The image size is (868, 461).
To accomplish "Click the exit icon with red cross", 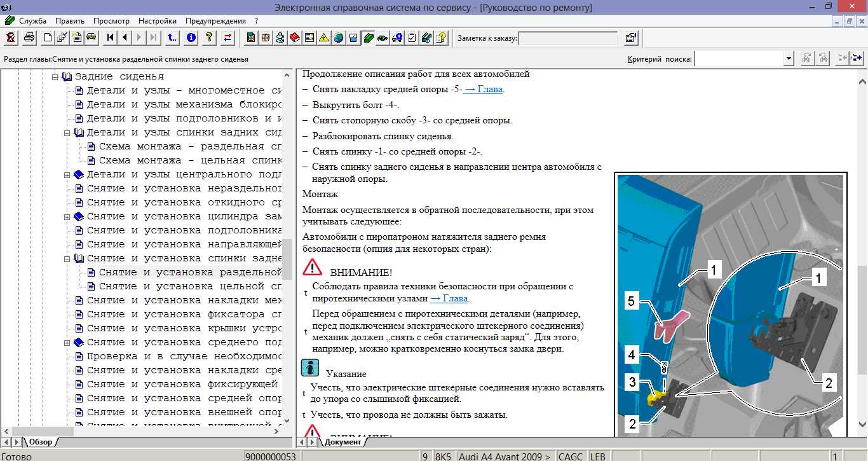I will [x=11, y=38].
